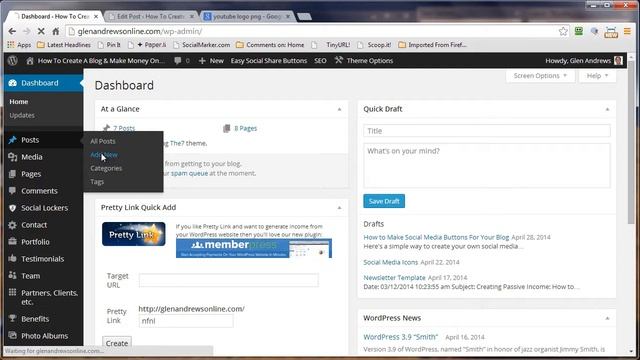Open Social Lockers sidebar item
The width and height of the screenshot is (640, 360).
point(44,208)
